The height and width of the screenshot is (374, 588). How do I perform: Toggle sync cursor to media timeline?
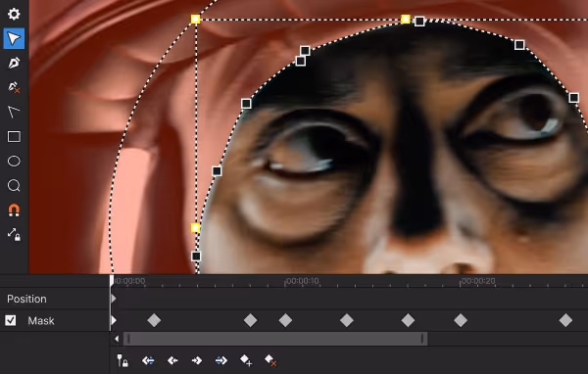[x=122, y=360]
